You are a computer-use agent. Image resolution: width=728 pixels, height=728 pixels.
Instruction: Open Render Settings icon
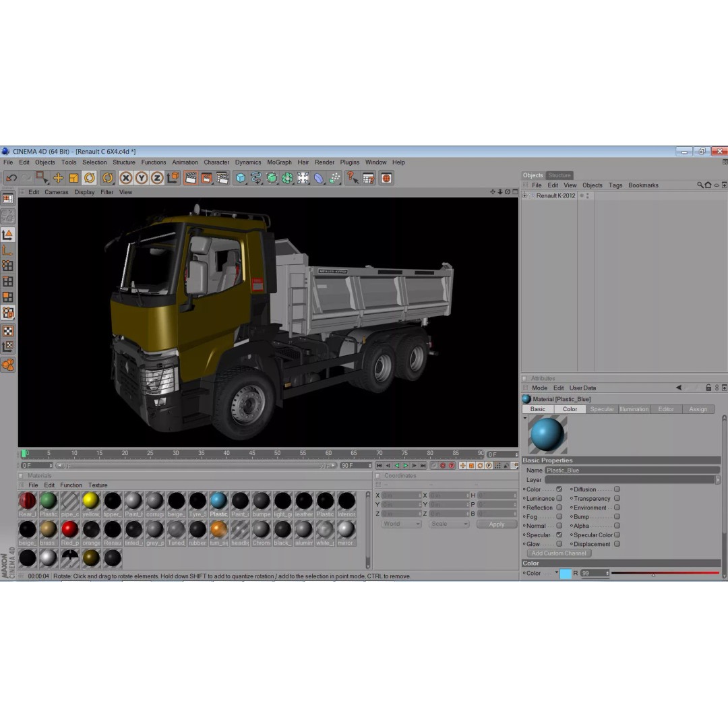tap(222, 178)
